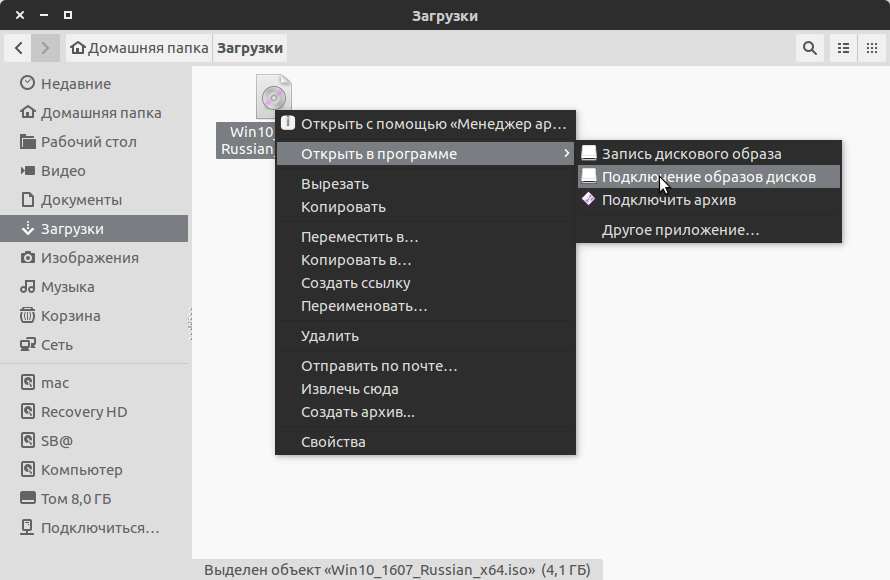Open Сеть network location
The image size is (890, 580).
click(55, 345)
